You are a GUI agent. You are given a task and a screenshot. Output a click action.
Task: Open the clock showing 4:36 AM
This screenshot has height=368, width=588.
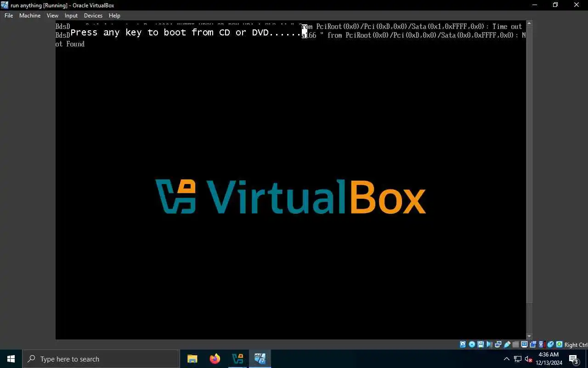pos(549,359)
